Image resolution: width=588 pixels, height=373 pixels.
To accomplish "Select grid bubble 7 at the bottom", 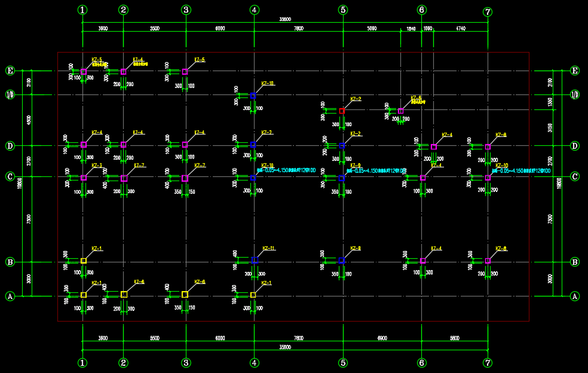I will (x=488, y=363).
